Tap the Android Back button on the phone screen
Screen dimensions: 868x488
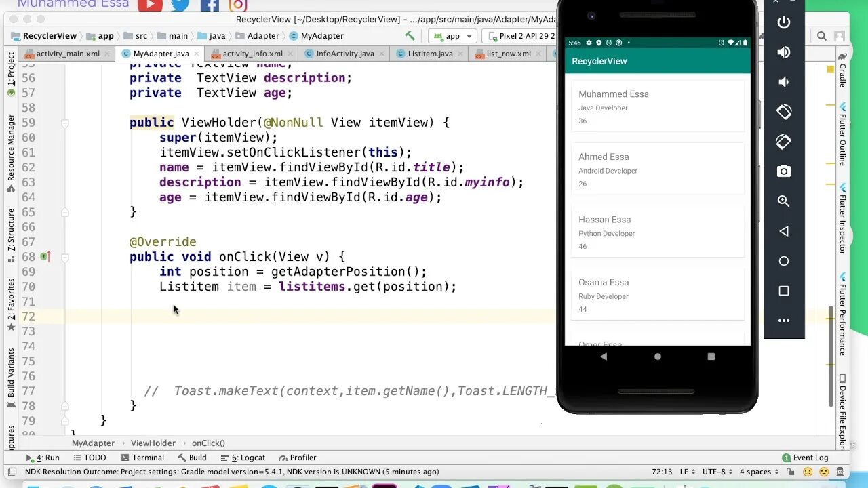pos(604,356)
